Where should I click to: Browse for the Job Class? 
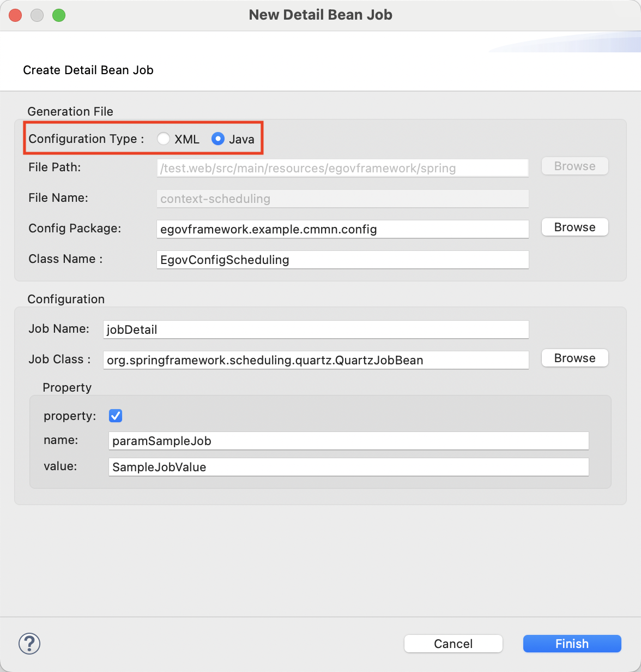point(575,358)
